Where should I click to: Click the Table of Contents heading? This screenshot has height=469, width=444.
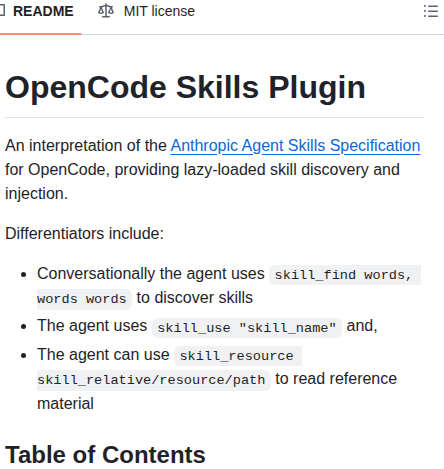click(x=105, y=455)
